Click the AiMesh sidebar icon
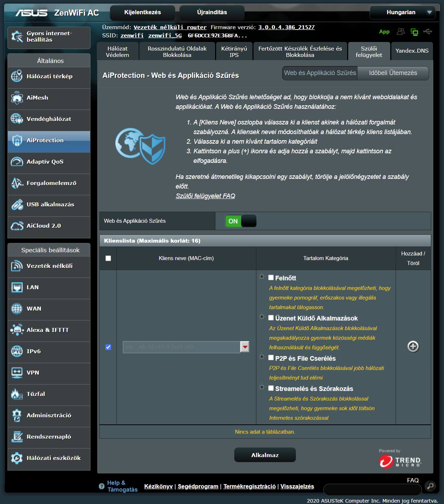The height and width of the screenshot is (504, 444). click(x=17, y=98)
